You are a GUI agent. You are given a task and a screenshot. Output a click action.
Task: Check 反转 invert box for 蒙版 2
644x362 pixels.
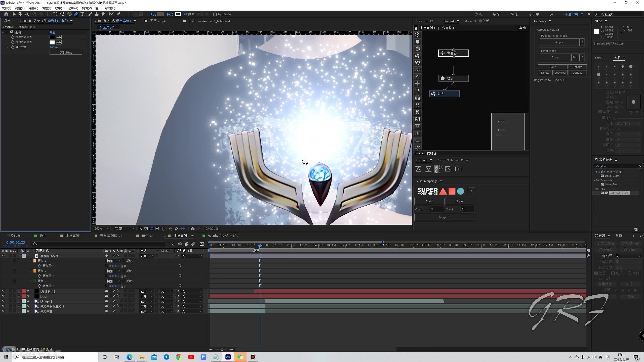(x=124, y=271)
